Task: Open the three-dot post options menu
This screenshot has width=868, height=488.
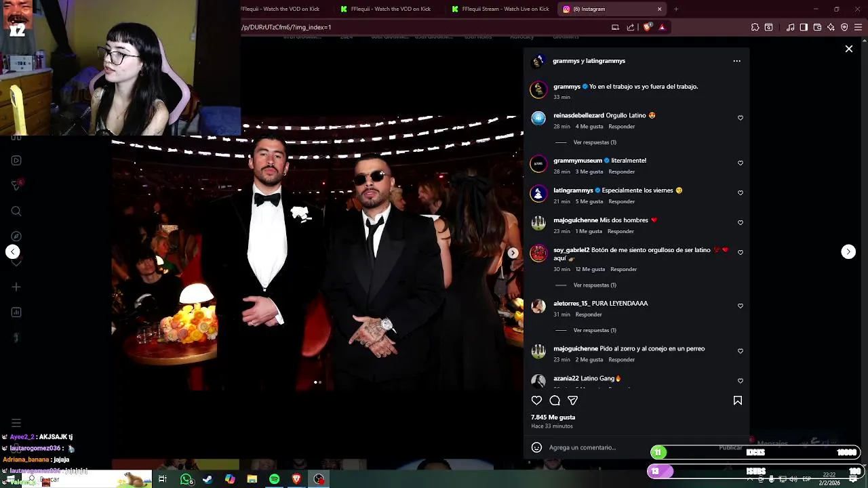Action: [x=737, y=61]
